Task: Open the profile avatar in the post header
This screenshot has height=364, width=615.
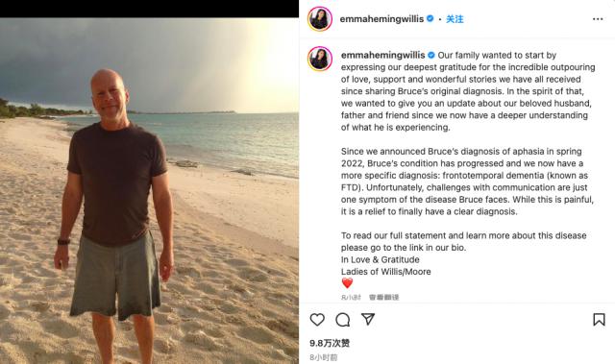Action: point(320,19)
